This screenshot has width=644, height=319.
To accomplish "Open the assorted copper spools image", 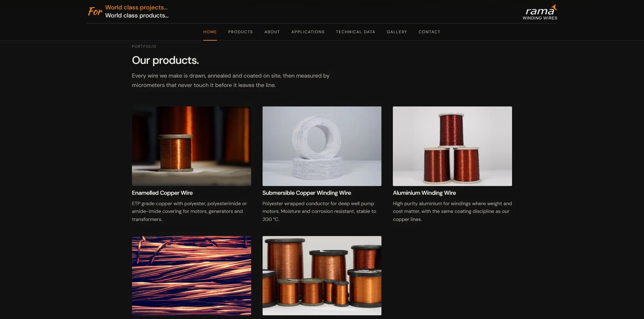I will 322,276.
